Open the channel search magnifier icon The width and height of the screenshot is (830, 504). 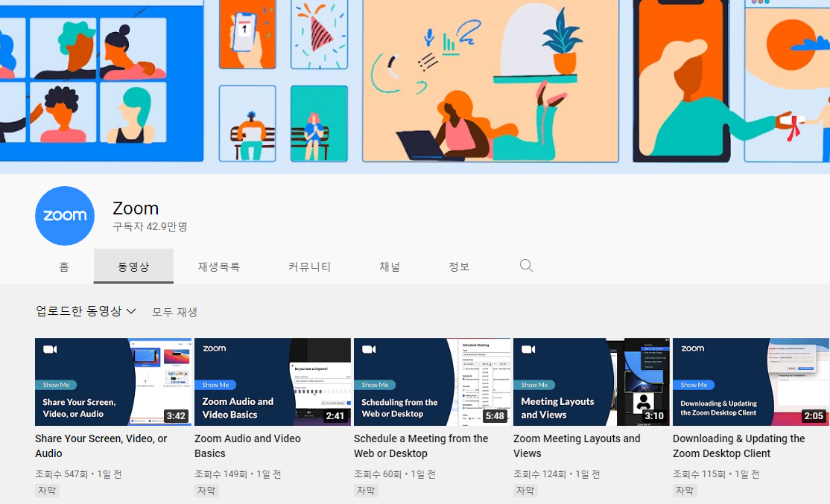[526, 266]
